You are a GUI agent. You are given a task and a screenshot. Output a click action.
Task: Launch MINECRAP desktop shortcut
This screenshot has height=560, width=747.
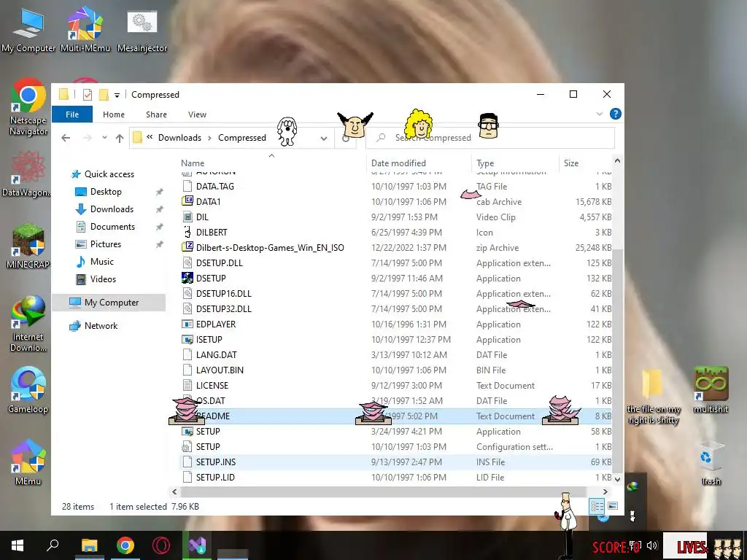[28, 246]
